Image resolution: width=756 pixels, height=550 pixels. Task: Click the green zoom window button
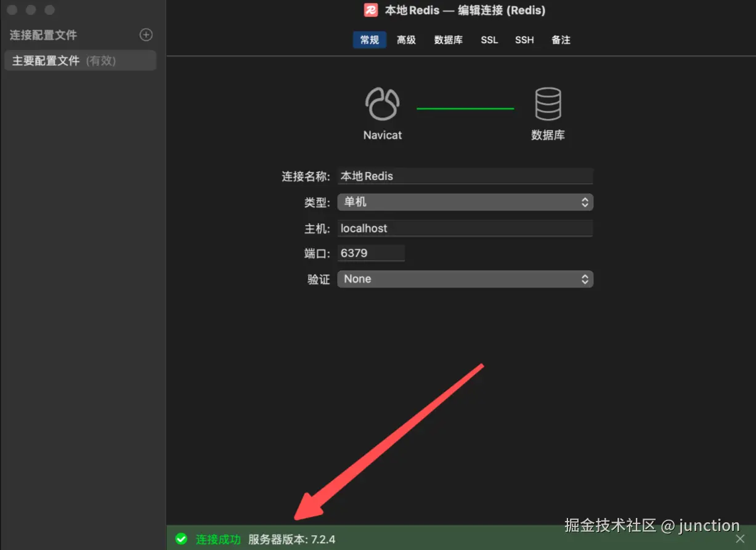point(50,10)
